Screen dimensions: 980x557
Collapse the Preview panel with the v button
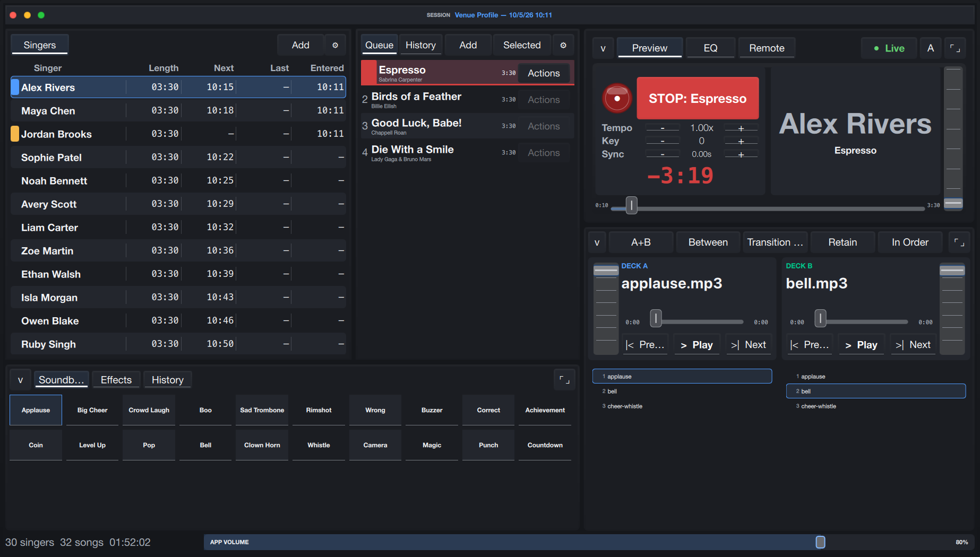click(x=603, y=48)
